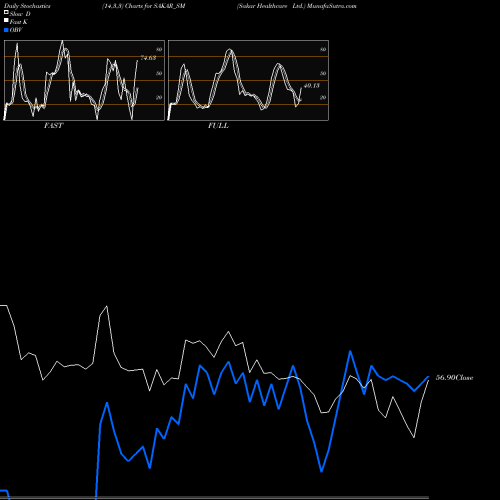
Task: Click the '(Sakar Healthcare Ltd.) MunafaSutra.com' text
Action: pos(297,6)
